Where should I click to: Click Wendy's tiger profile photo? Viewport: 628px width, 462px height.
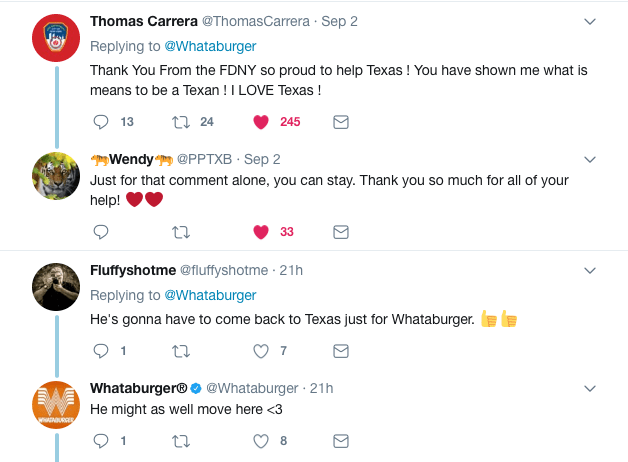click(56, 177)
